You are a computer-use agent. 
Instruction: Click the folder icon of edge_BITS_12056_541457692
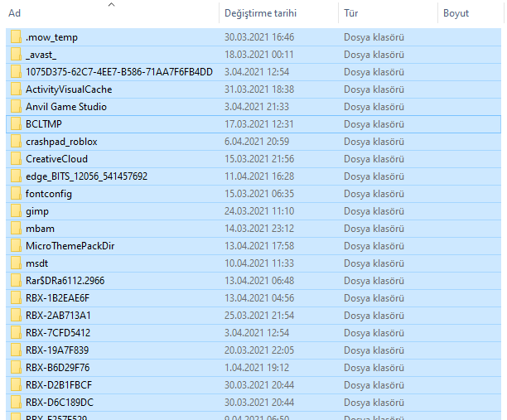(16, 176)
